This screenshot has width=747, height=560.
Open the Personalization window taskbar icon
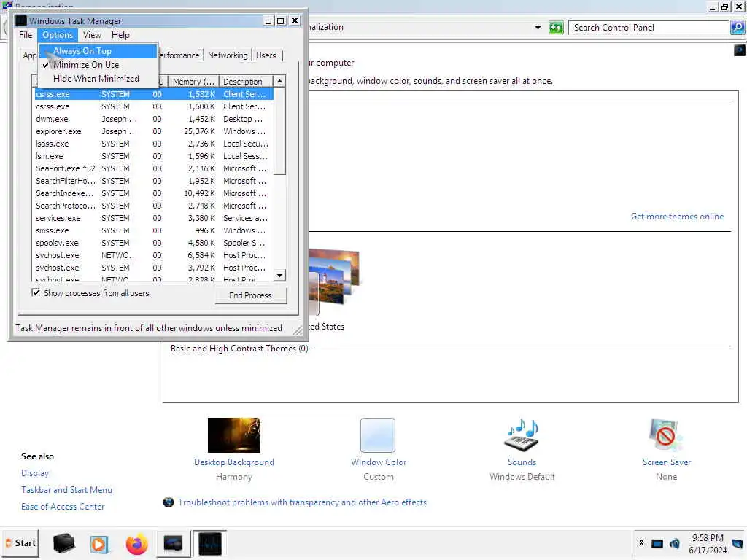click(173, 544)
